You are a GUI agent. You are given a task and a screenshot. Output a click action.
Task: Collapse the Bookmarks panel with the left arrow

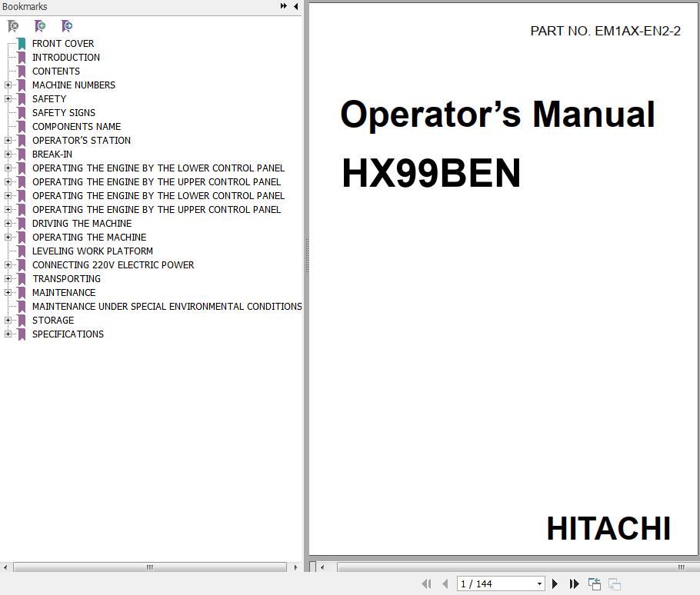pos(296,6)
